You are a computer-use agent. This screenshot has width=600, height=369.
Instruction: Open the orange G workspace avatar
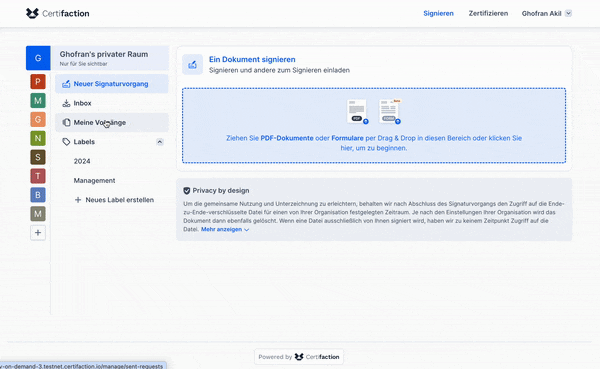[38, 119]
